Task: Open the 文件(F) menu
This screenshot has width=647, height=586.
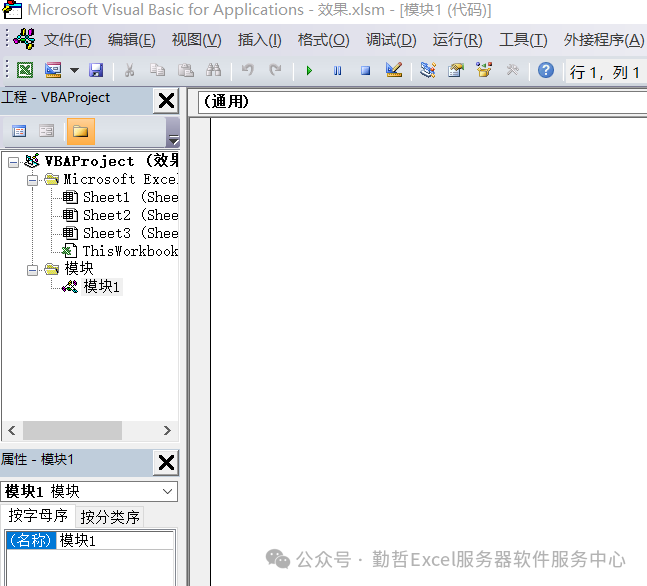Action: tap(68, 40)
